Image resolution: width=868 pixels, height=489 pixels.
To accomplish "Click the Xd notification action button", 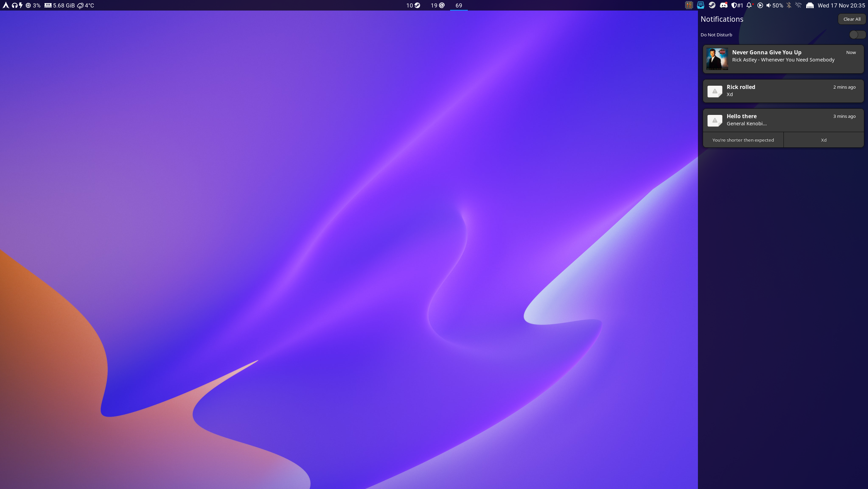I will (x=824, y=140).
